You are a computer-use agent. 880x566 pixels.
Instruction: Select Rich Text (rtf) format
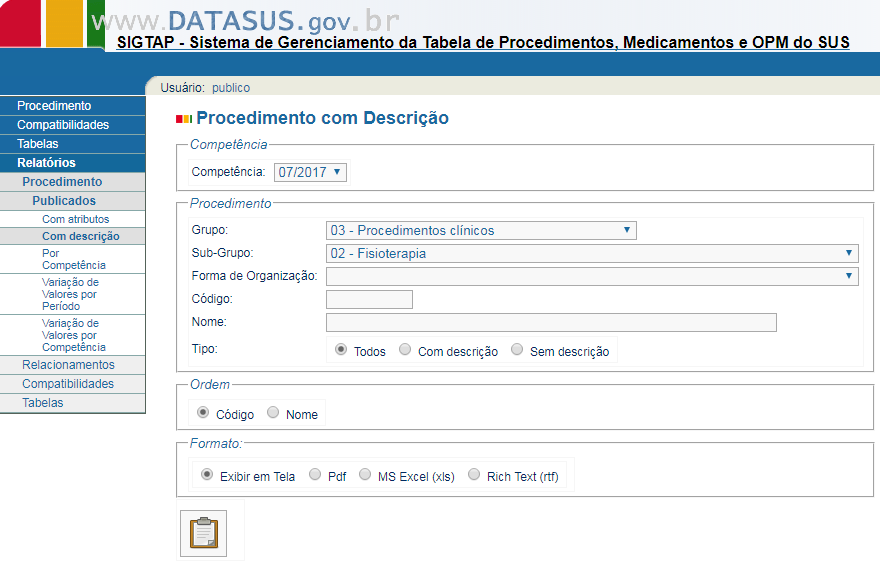coord(474,475)
